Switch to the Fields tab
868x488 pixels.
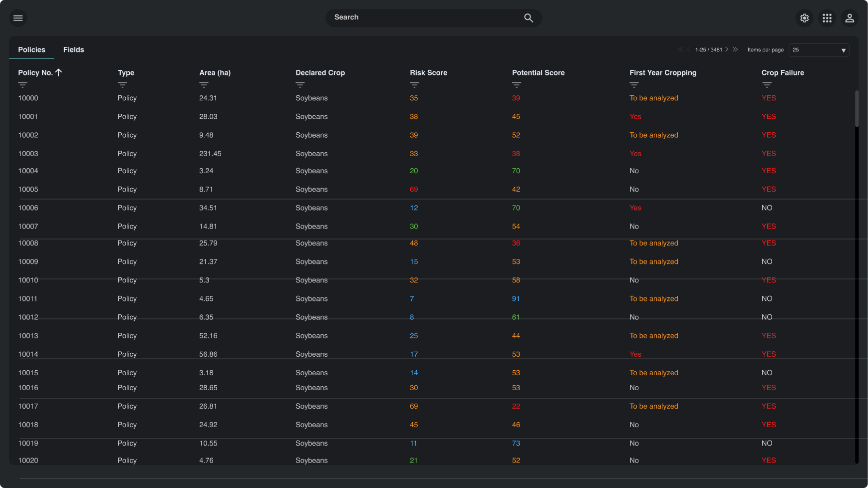click(73, 49)
